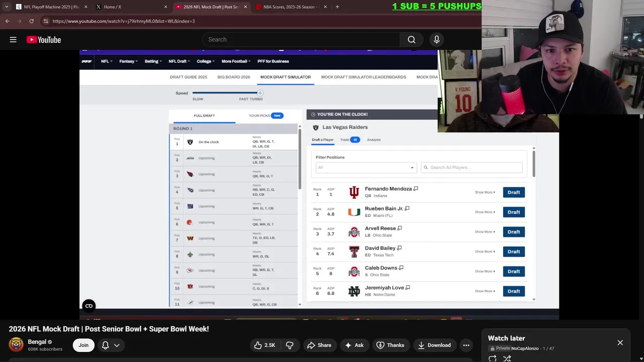Draft Fernando Mendoza with the Draft button
Image resolution: width=644 pixels, height=362 pixels.
click(514, 192)
